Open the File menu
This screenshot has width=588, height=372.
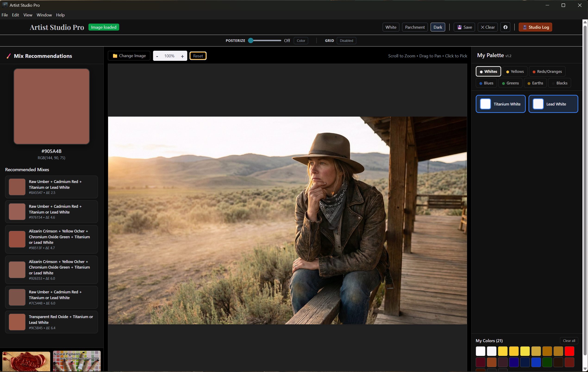click(x=5, y=15)
